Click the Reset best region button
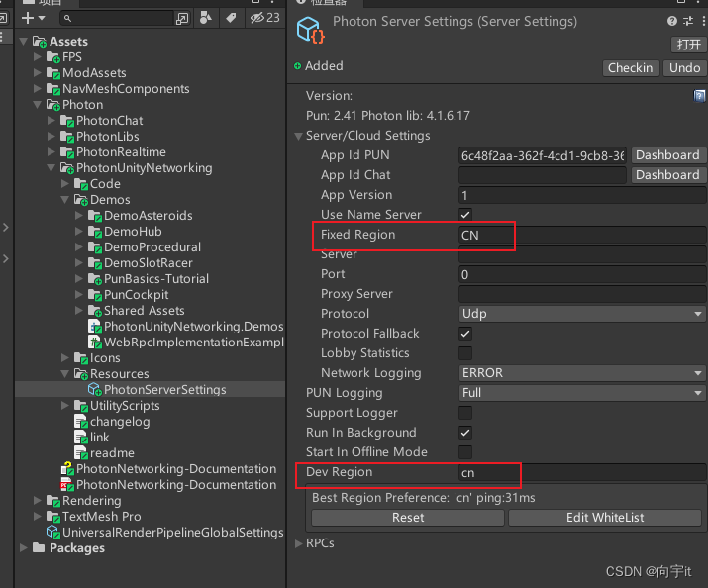Viewport: 708px width, 588px height. 408,518
